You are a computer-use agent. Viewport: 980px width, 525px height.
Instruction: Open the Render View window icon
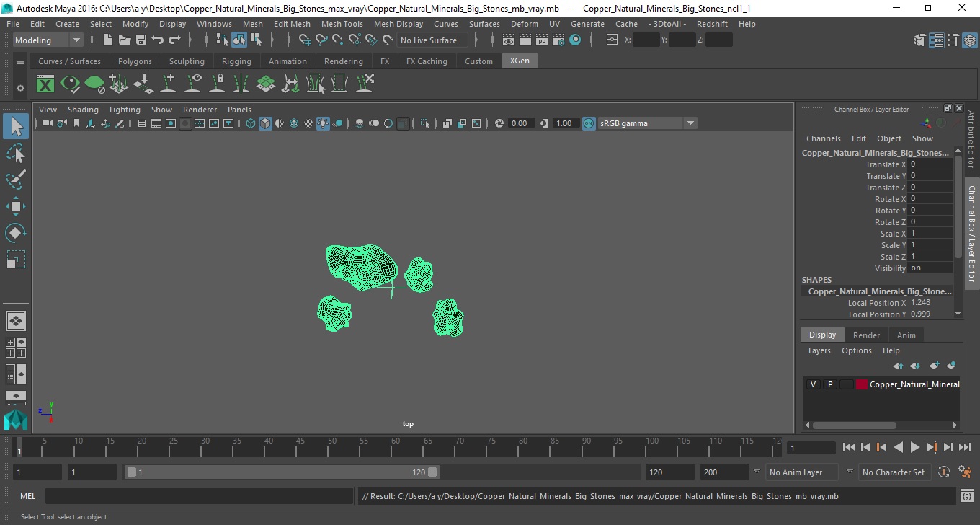click(510, 40)
